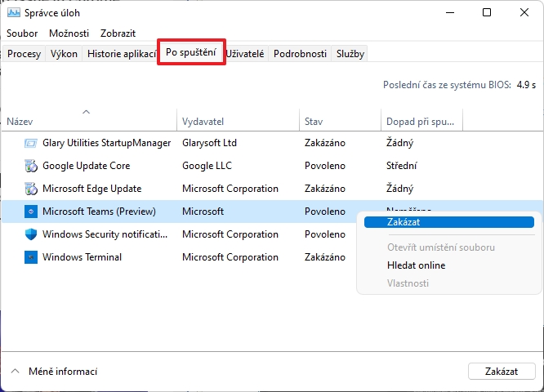Sort by the Vydavatel column header
This screenshot has width=544, height=392.
point(203,122)
